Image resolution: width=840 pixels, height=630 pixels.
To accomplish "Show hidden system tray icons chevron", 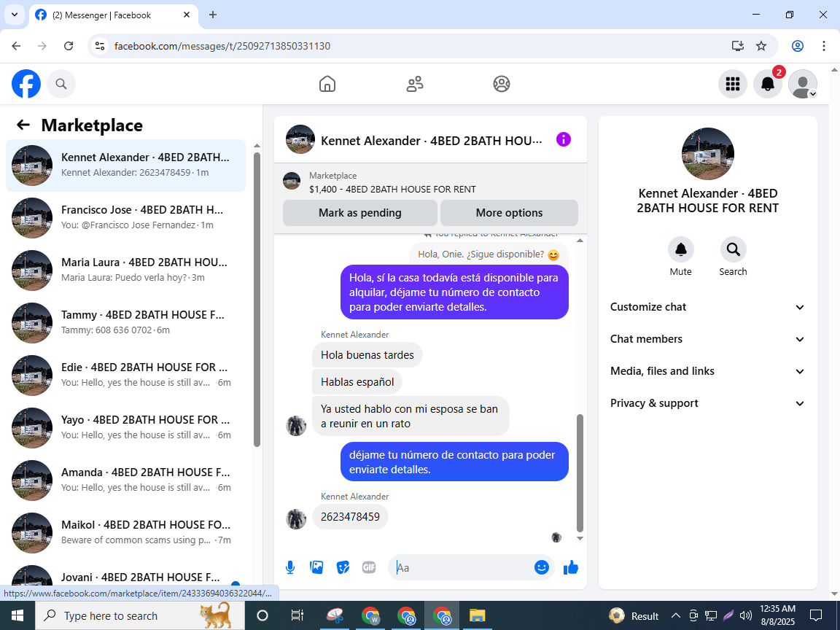I will [675, 615].
